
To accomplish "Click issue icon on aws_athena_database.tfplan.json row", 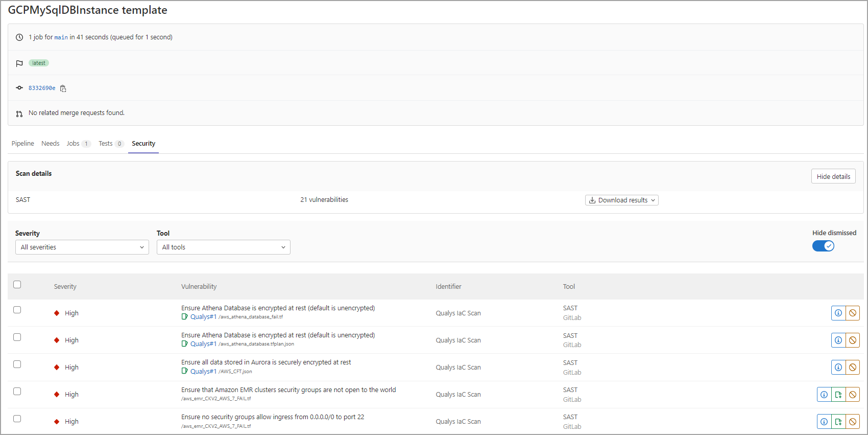I will (x=185, y=344).
